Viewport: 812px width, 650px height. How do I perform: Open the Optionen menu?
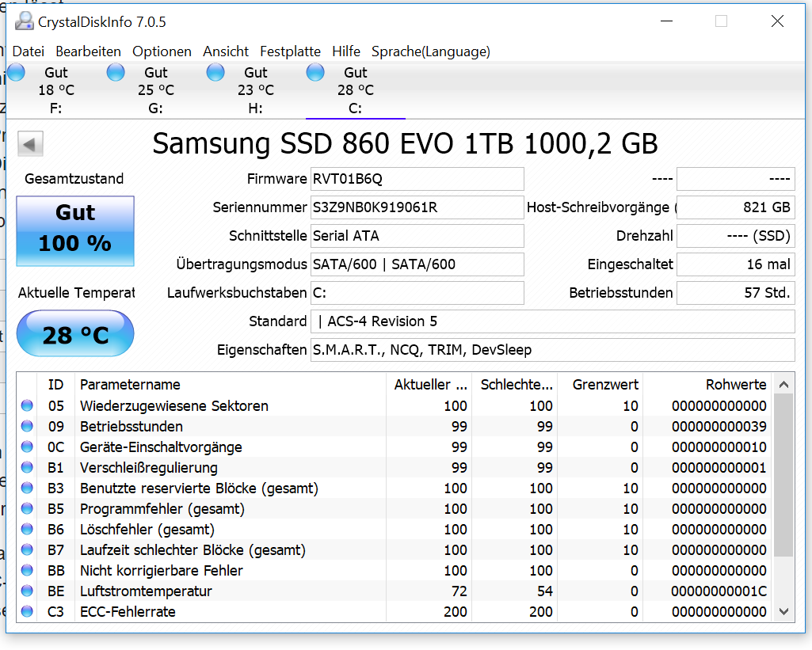coord(162,51)
